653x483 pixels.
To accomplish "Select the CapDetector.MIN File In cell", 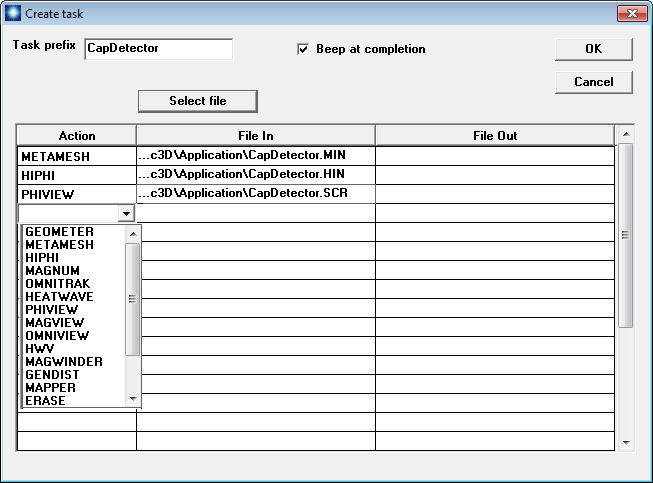I will coord(255,156).
